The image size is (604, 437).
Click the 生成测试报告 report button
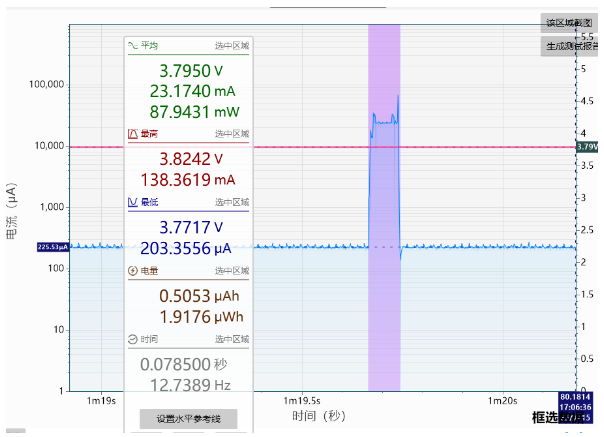[569, 46]
